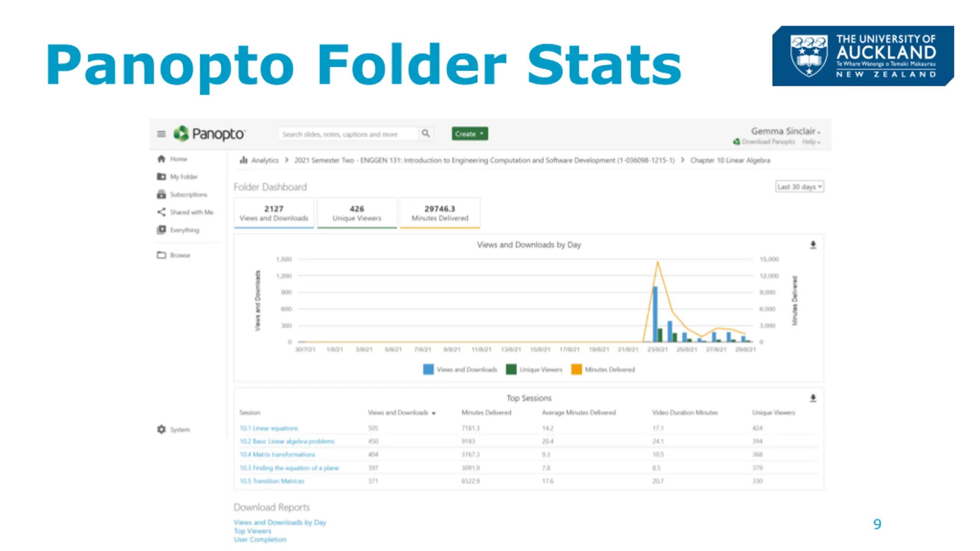Go to Home in the sidebar
980x551 pixels.
coord(178,159)
